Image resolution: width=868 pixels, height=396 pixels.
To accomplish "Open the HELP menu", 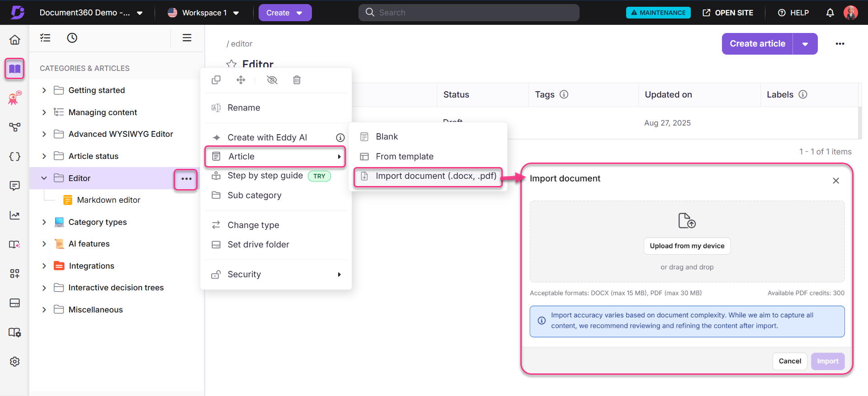I will [793, 13].
